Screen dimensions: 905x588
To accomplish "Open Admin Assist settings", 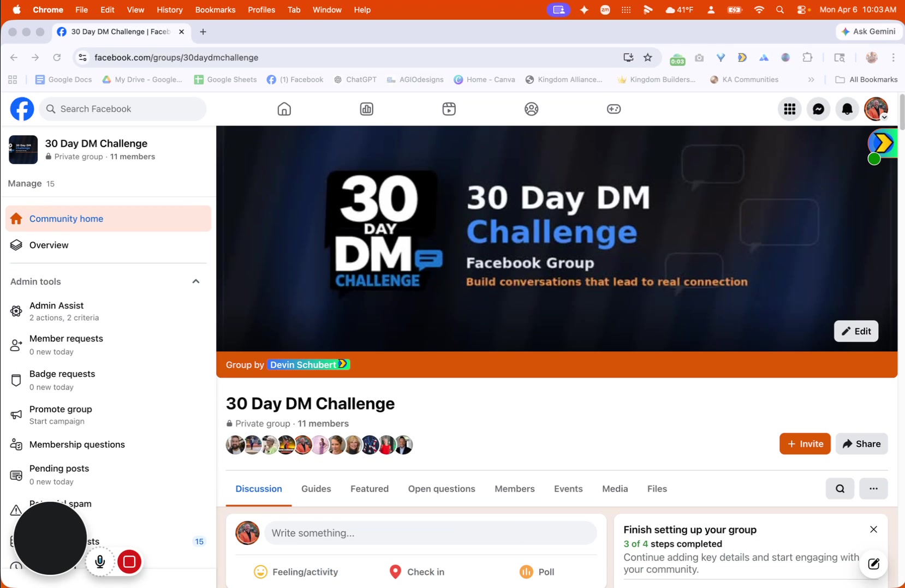I will tap(108, 311).
